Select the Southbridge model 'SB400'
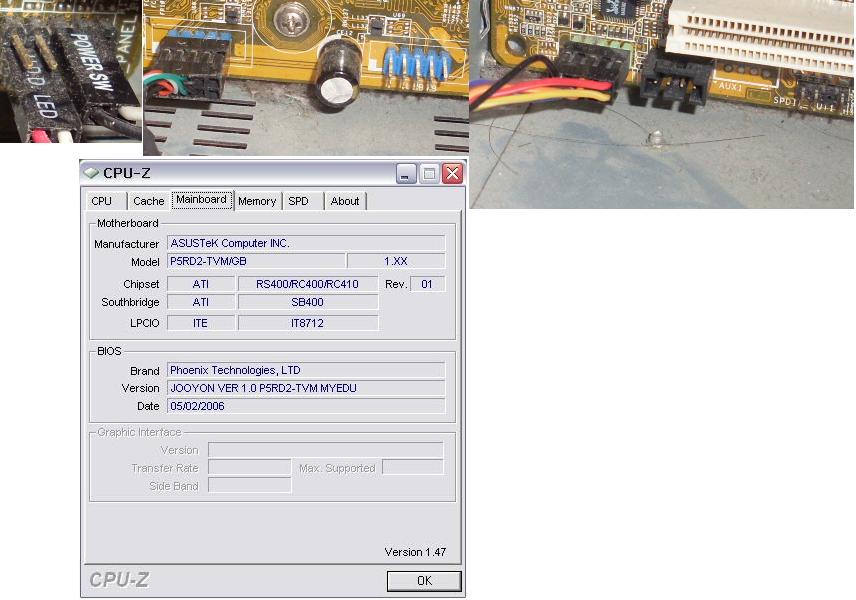Image resolution: width=856 pixels, height=600 pixels. [x=308, y=302]
